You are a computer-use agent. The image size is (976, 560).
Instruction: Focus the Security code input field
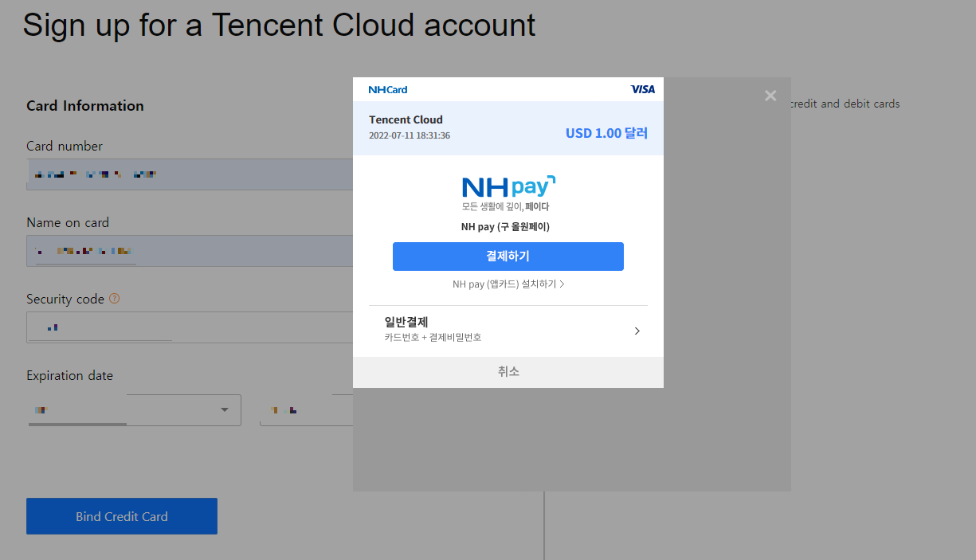[x=190, y=327]
